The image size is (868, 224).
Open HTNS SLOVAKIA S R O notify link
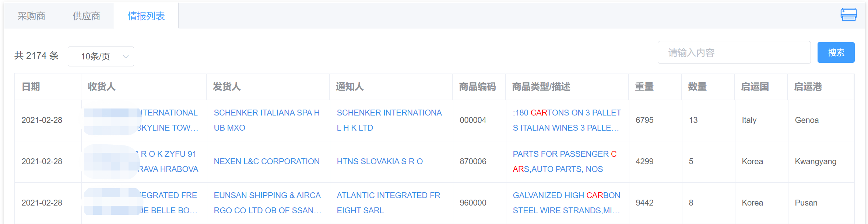tap(380, 161)
